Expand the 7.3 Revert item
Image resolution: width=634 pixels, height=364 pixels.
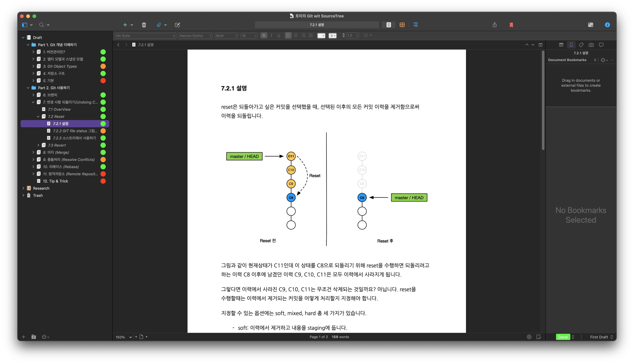[x=38, y=145]
